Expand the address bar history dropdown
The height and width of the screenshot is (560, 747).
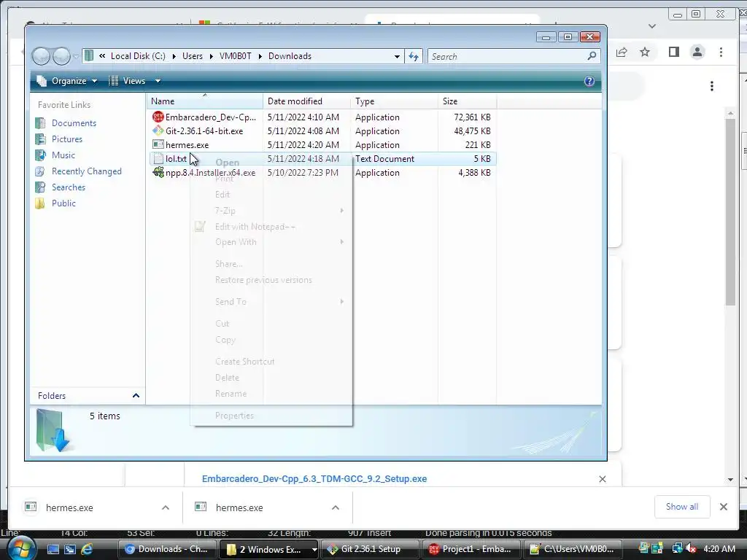click(x=397, y=56)
